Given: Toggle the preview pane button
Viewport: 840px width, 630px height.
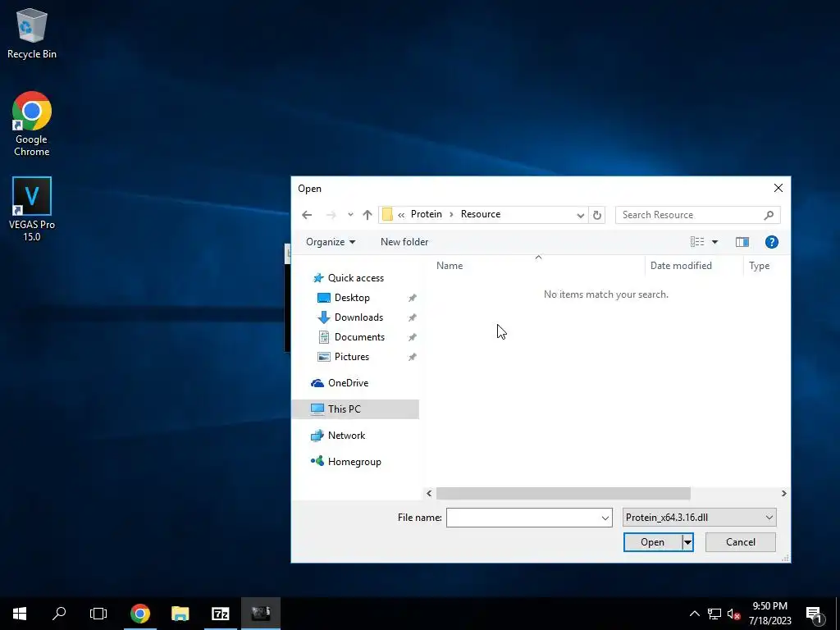Looking at the screenshot, I should coord(742,242).
